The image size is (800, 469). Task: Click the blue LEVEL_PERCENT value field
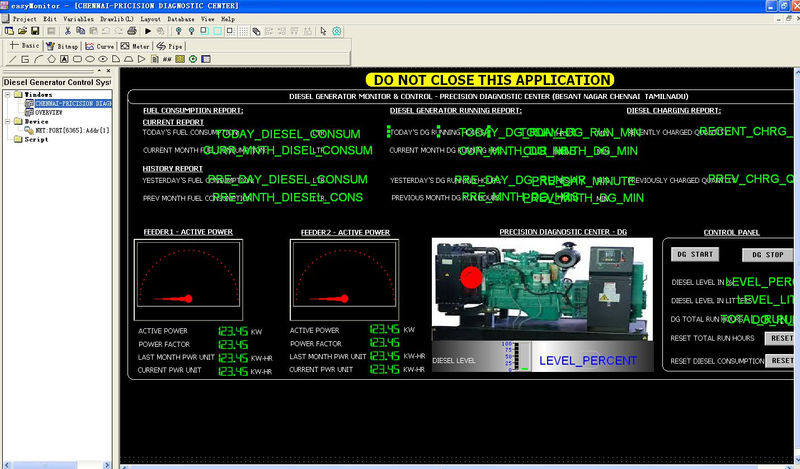pos(588,360)
